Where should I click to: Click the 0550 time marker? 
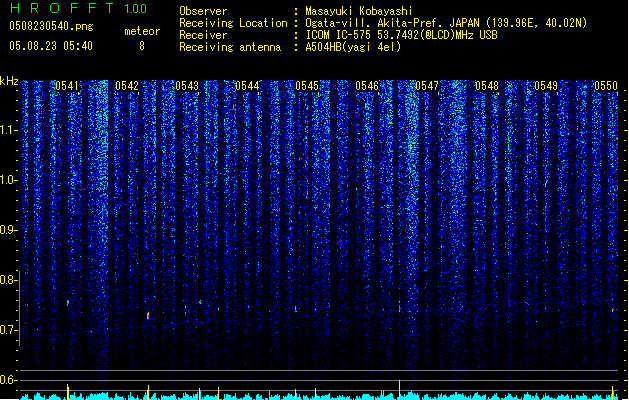coord(606,86)
